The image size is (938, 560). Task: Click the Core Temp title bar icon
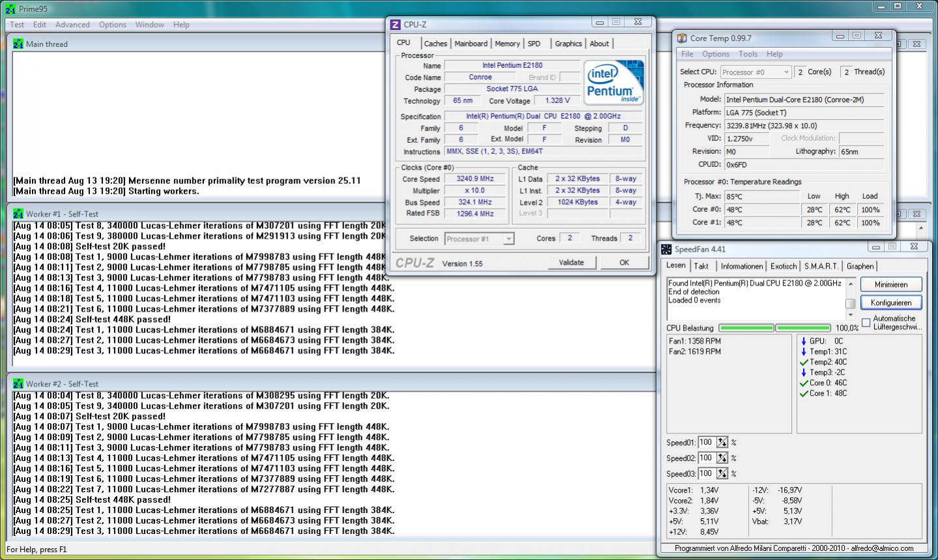[x=682, y=38]
